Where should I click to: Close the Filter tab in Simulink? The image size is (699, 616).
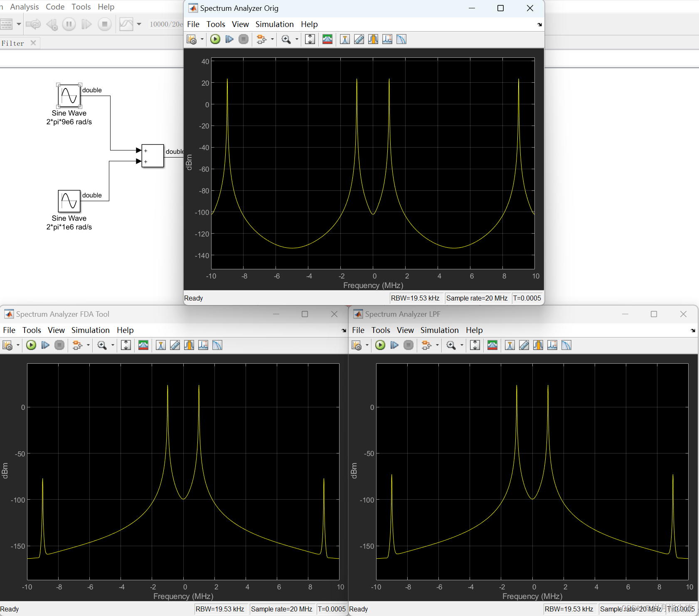point(33,43)
